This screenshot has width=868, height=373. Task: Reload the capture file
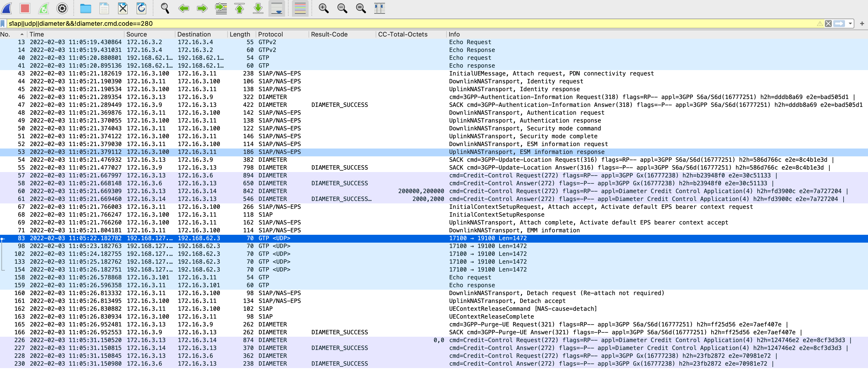[141, 8]
